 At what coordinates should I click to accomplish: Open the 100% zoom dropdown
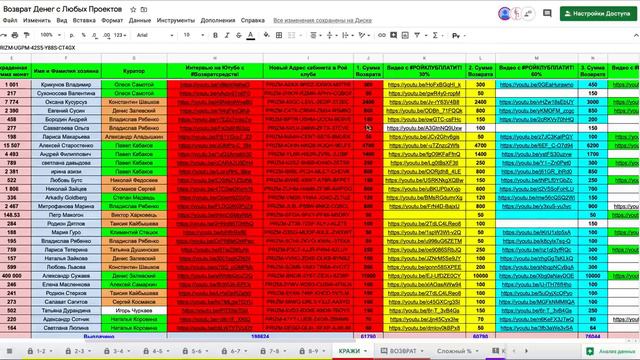click(x=50, y=36)
